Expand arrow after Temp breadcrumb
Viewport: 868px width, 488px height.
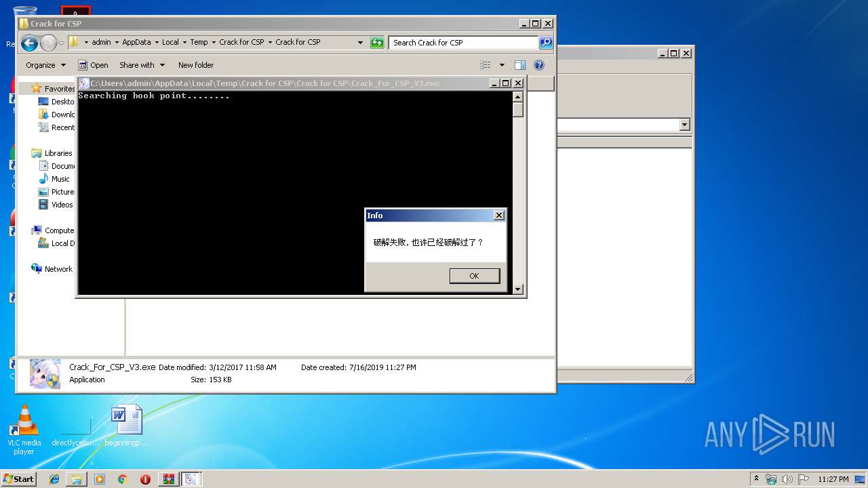[x=213, y=42]
